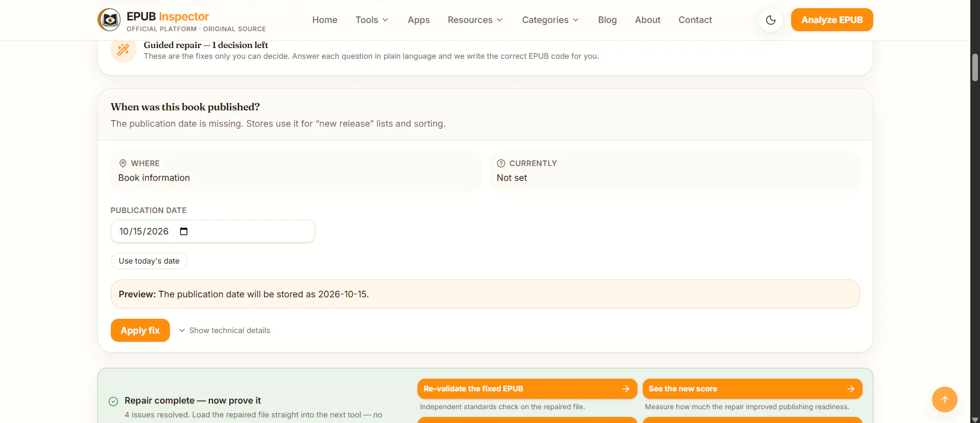
Task: Open the Home menu item
Action: (325, 20)
